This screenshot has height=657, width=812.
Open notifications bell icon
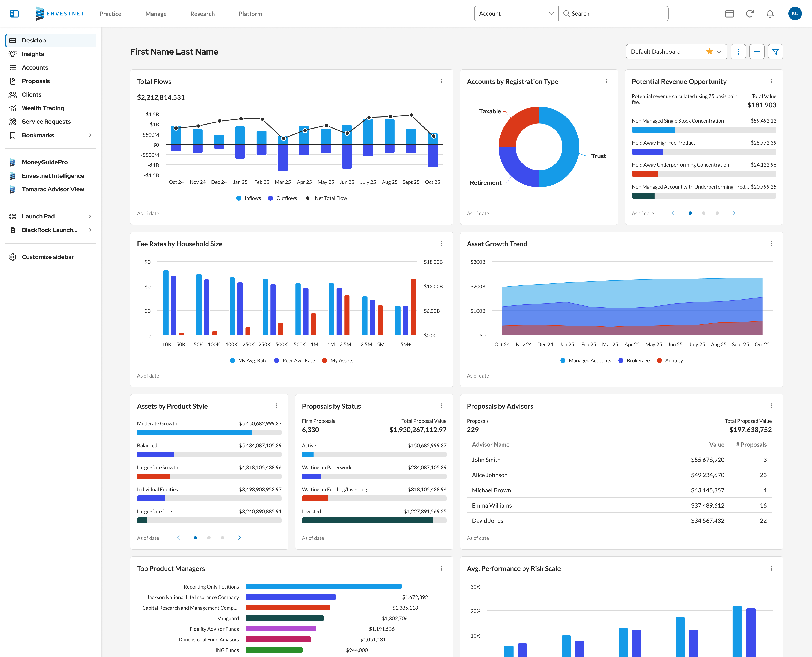tap(769, 14)
